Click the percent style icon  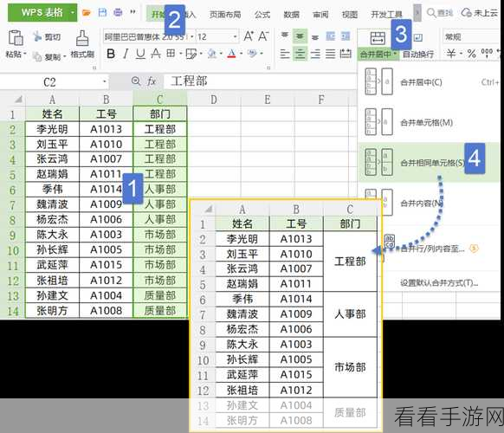[x=472, y=53]
